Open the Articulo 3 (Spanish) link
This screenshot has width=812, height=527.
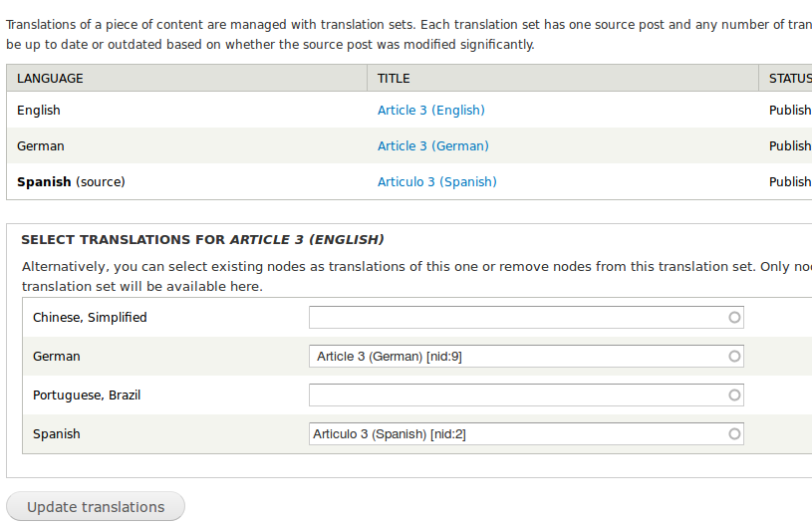click(x=436, y=182)
